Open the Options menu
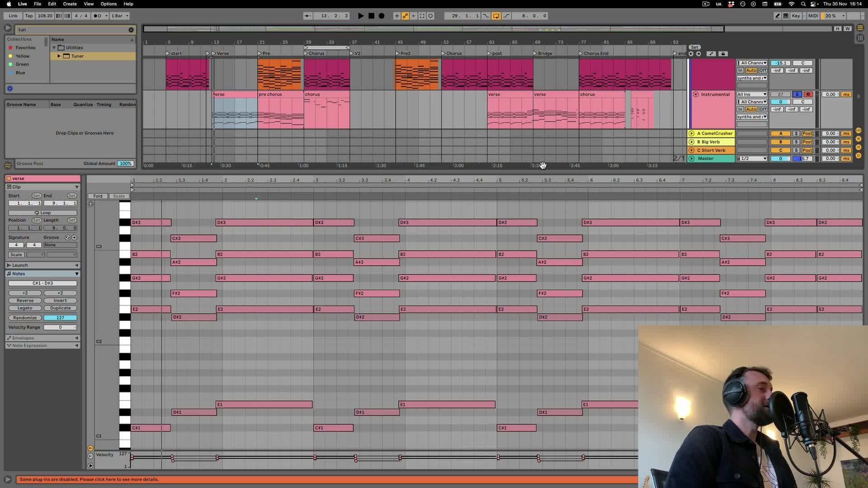The image size is (868, 488). pyautogui.click(x=108, y=4)
